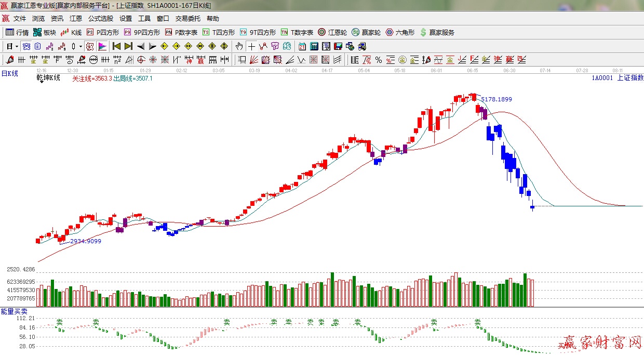Click the floppy disk save icon

[x=338, y=46]
